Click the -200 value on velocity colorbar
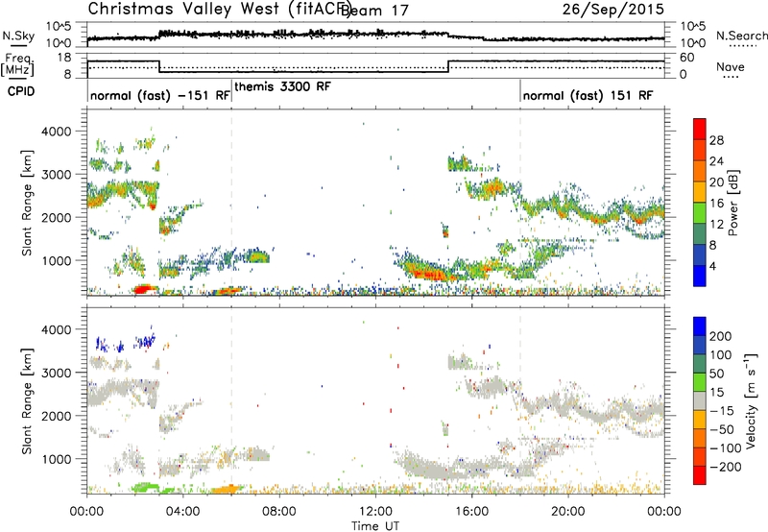Viewport: 768px width, 532px height. pyautogui.click(x=726, y=468)
